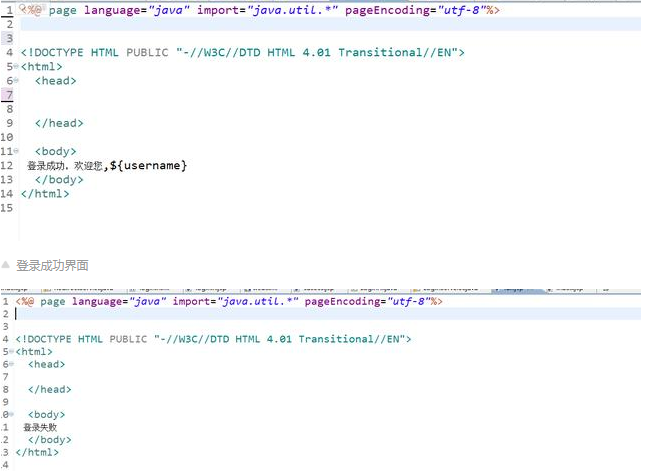Collapse the <body> fold on line 11 of top editor
The height and width of the screenshot is (471, 647).
click(17, 152)
